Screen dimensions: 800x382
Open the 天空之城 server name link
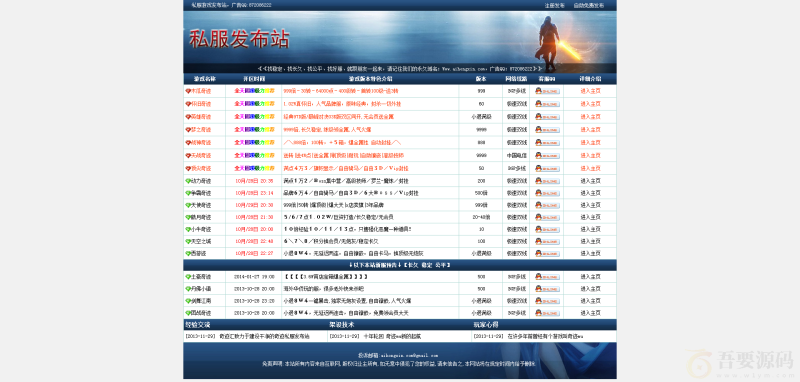tap(201, 241)
